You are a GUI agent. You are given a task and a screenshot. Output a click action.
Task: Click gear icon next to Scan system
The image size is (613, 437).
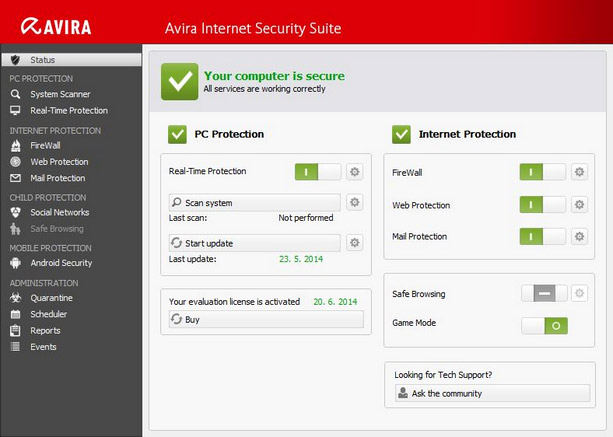point(354,202)
